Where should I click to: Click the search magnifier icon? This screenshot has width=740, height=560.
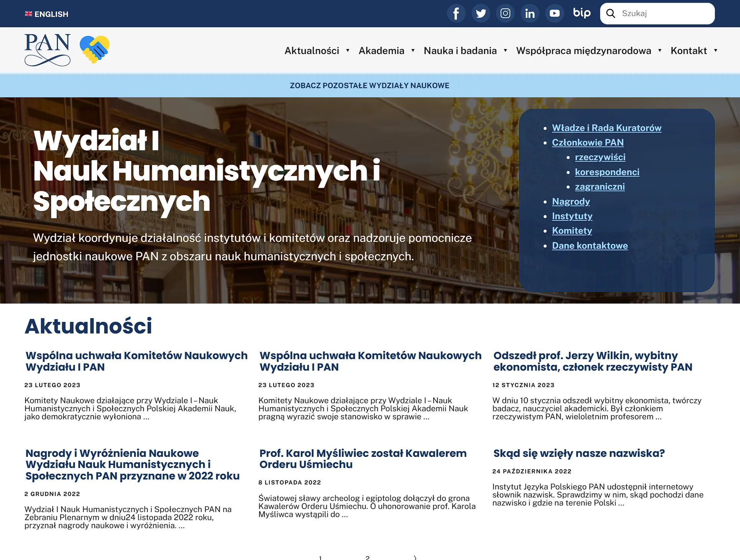point(611,13)
